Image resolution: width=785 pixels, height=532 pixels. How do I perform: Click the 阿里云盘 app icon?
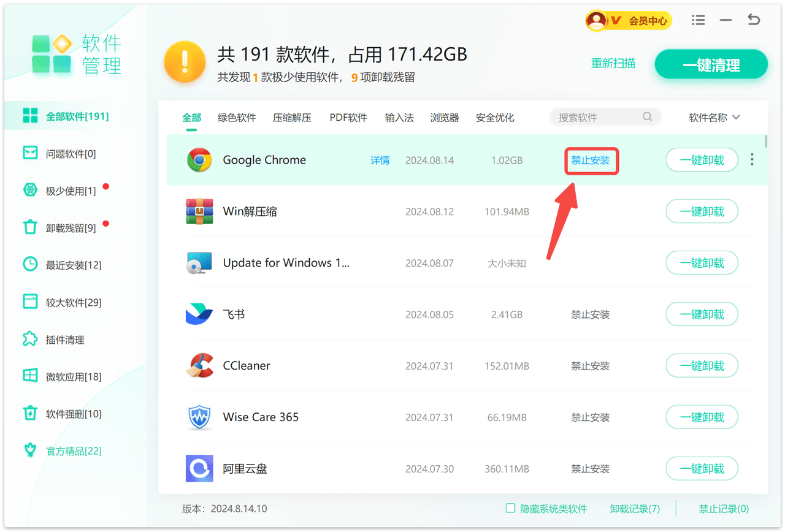[199, 469]
